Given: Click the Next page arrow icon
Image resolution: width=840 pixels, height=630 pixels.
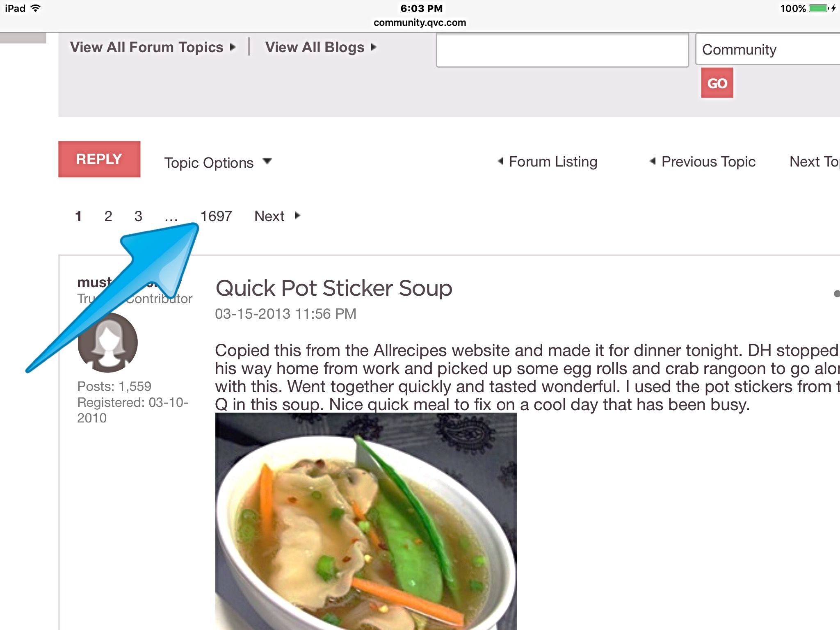Looking at the screenshot, I should pos(297,216).
